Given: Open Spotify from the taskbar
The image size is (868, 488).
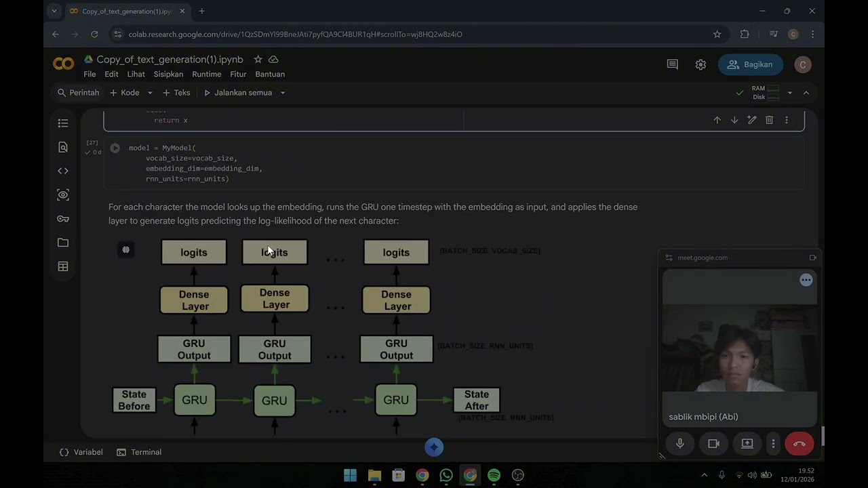Looking at the screenshot, I should pyautogui.click(x=494, y=475).
